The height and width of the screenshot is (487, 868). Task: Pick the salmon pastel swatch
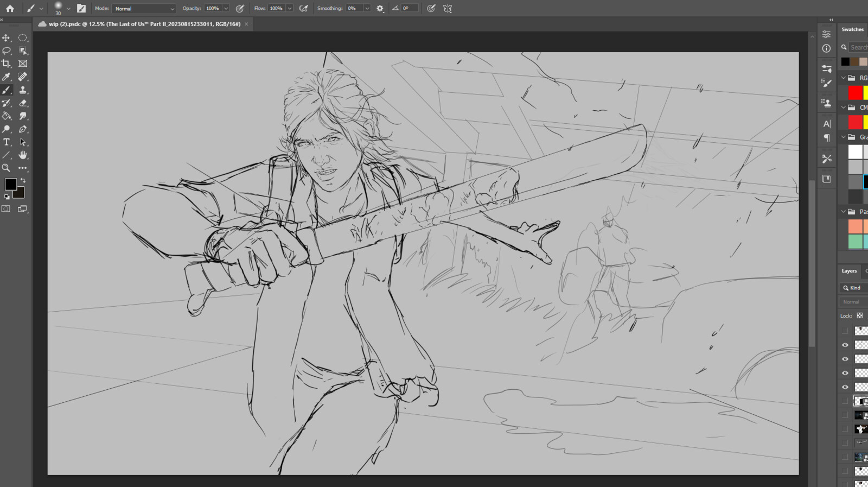(855, 226)
